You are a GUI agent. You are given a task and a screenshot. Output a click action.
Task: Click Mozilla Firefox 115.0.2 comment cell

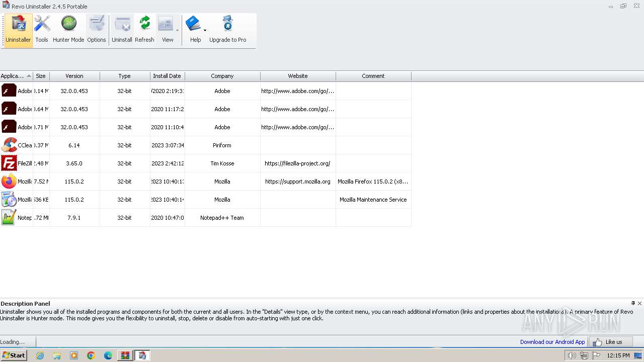(x=373, y=182)
